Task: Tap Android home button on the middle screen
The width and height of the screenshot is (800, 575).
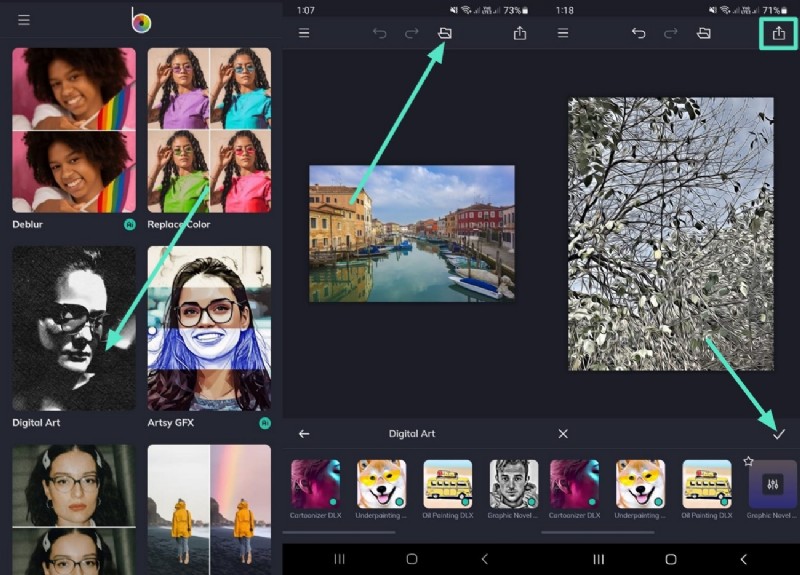Action: coord(412,559)
